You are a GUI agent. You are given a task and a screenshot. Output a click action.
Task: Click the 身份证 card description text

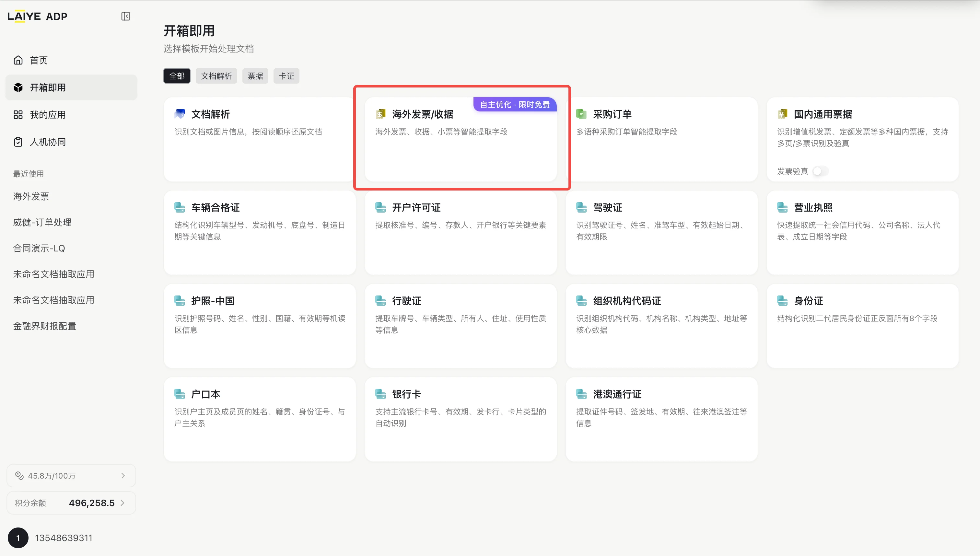857,318
